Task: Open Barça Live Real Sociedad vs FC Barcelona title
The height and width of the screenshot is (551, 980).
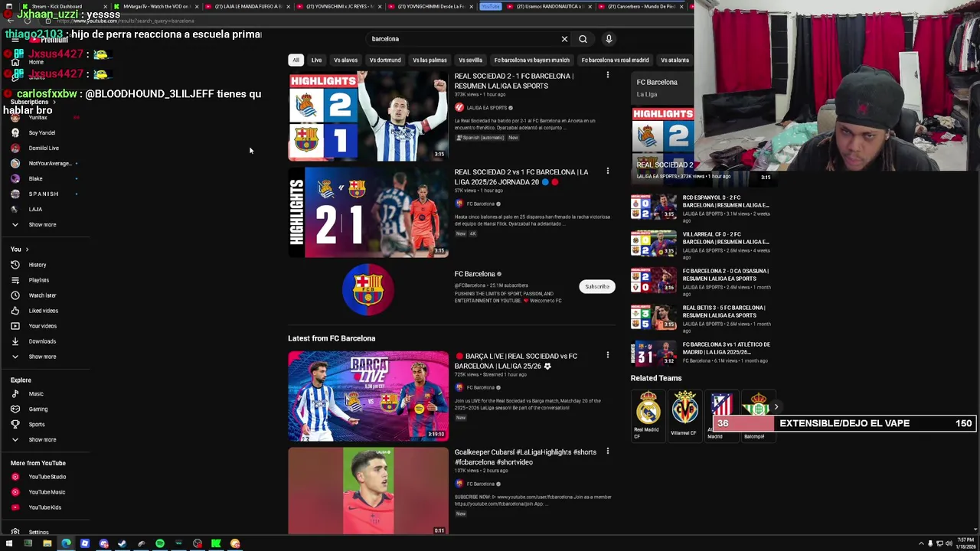Action: click(x=516, y=361)
